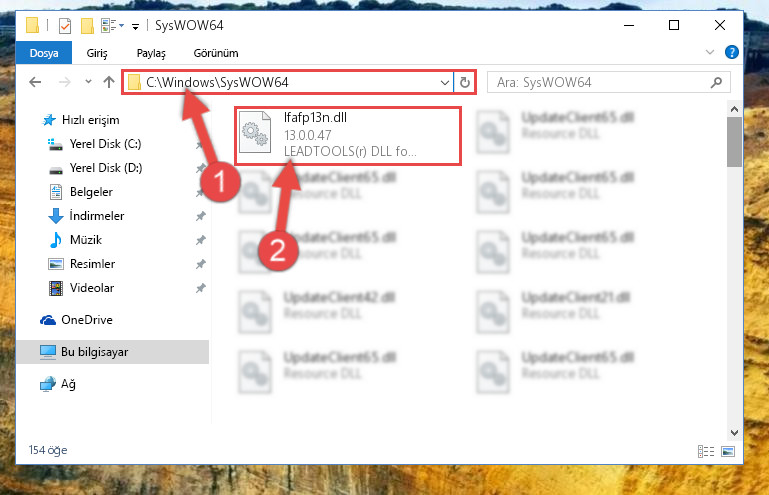Open the Görünüm ribbon tab

(216, 53)
